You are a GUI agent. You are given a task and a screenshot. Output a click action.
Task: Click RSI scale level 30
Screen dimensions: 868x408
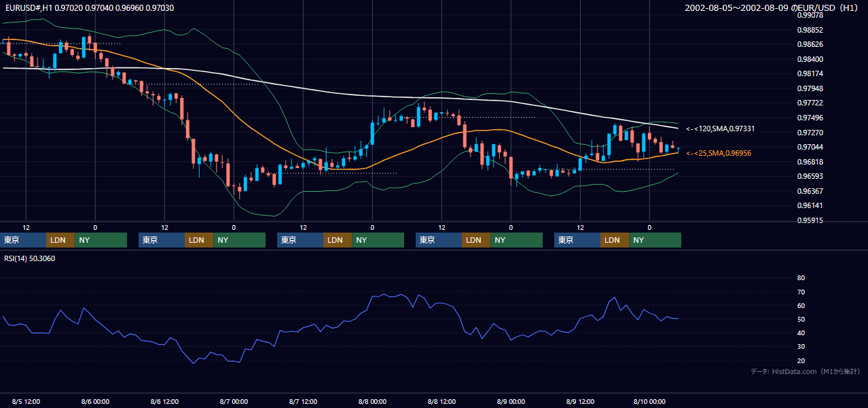click(x=801, y=347)
